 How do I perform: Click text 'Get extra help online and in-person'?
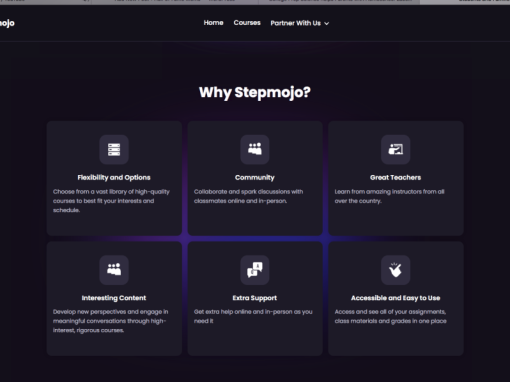tap(243, 312)
